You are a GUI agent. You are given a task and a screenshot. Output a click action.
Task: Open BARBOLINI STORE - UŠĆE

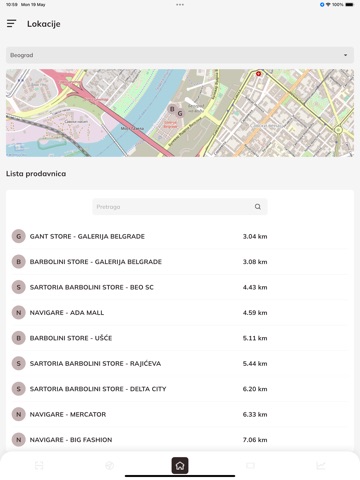coord(71,338)
